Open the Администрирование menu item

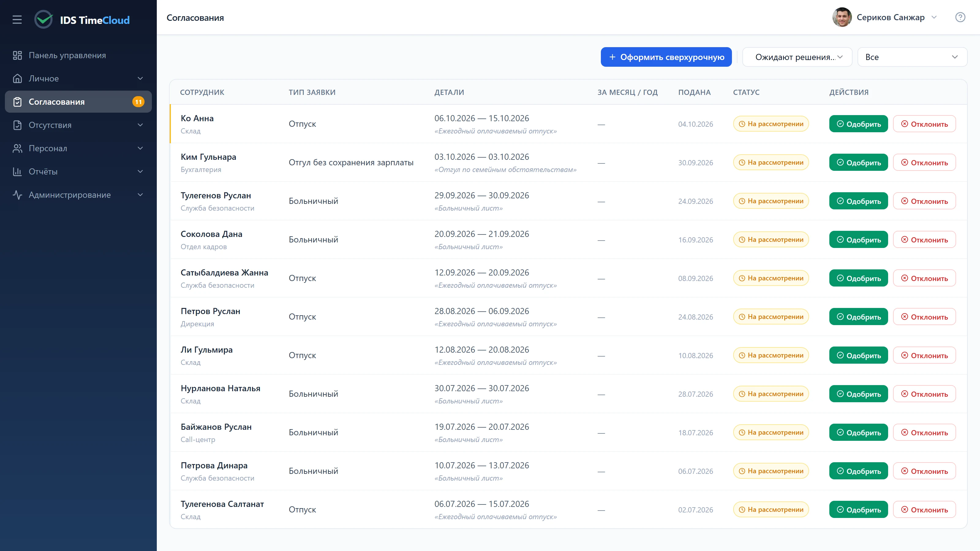coord(78,195)
